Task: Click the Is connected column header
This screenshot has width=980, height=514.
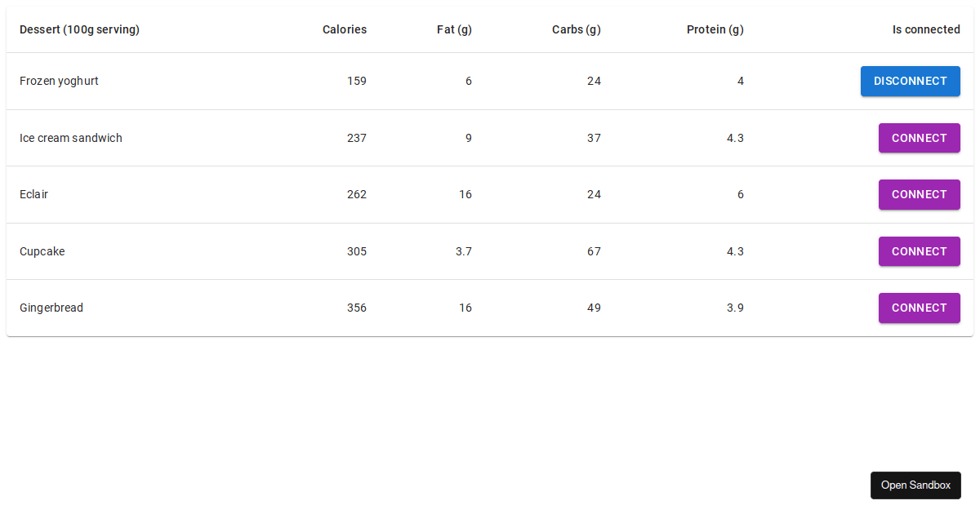Action: [x=926, y=29]
